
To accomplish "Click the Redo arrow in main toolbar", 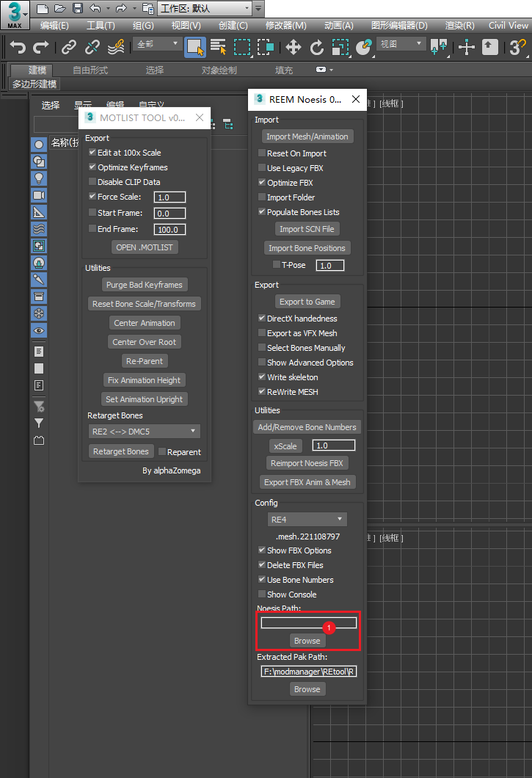I will [x=40, y=47].
